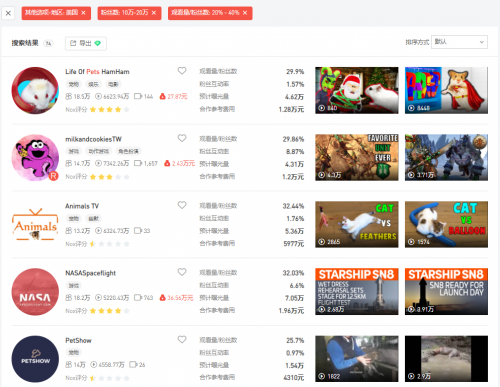Viewport: 500px width, 387px height.
Task: Click the money bag icon in HamHam row
Action: pos(162,96)
